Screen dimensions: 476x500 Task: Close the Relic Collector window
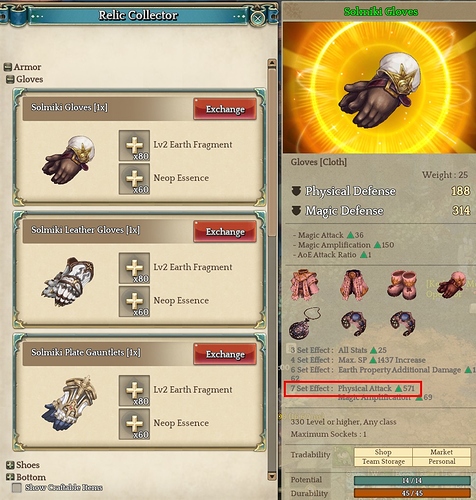point(257,18)
